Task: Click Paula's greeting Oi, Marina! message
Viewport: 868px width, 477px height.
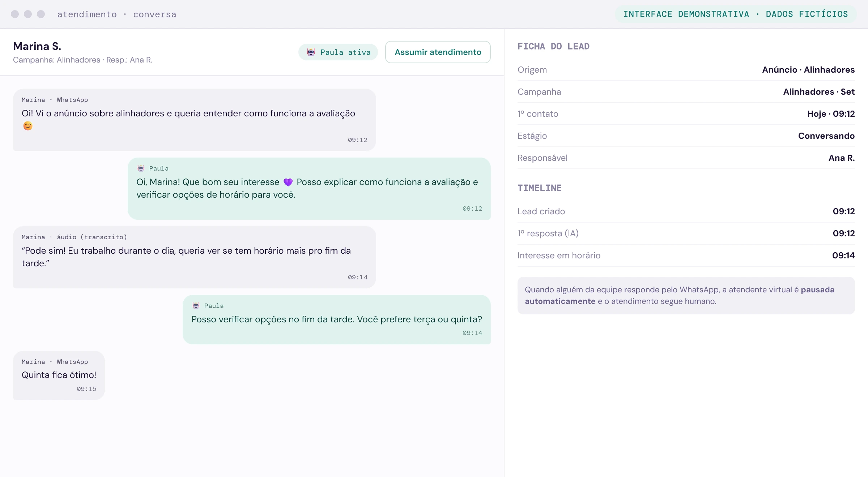Action: click(x=309, y=189)
